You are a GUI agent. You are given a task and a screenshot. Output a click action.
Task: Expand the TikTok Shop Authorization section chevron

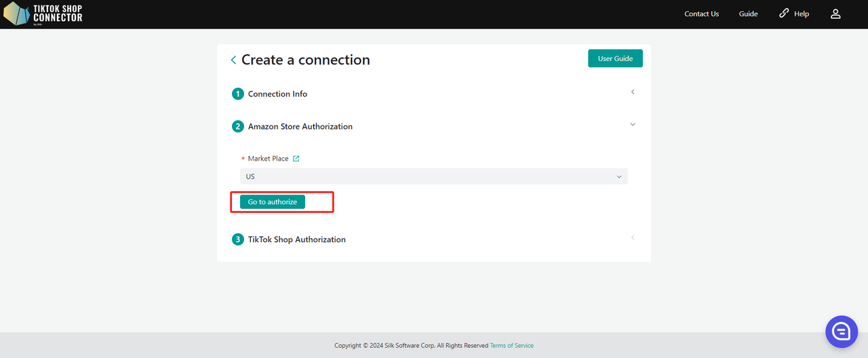click(633, 237)
